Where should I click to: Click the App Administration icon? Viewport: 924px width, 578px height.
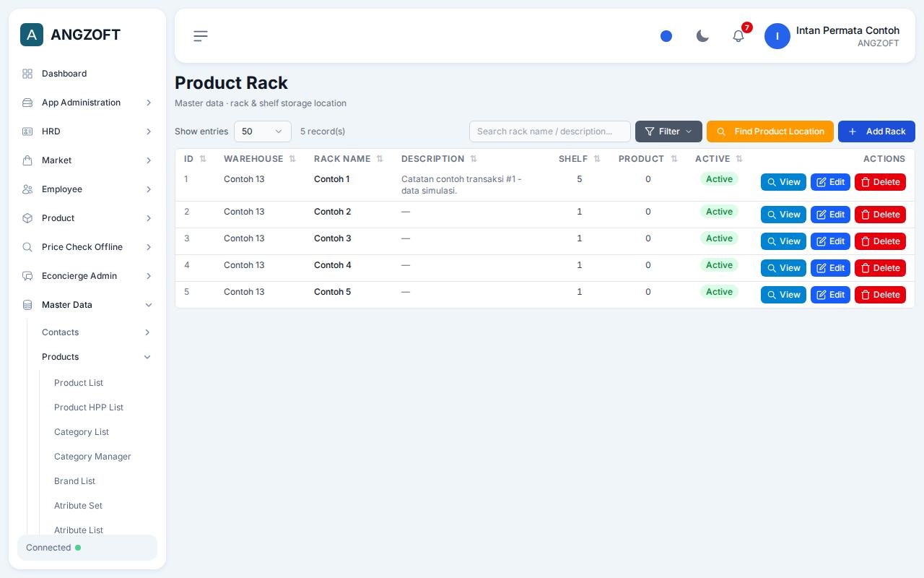27,103
